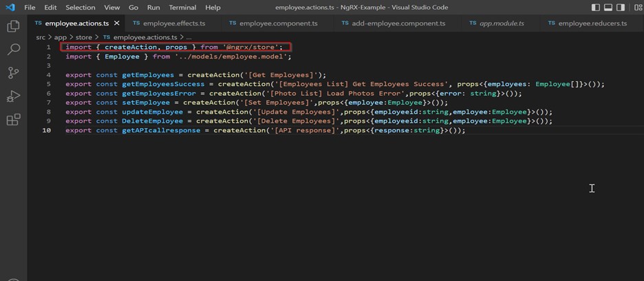The width and height of the screenshot is (644, 281).
Task: Open Source Control view icon
Action: point(13,72)
